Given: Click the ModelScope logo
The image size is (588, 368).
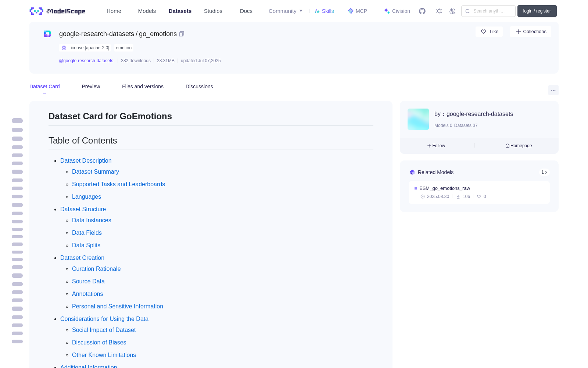Looking at the screenshot, I should [x=57, y=11].
